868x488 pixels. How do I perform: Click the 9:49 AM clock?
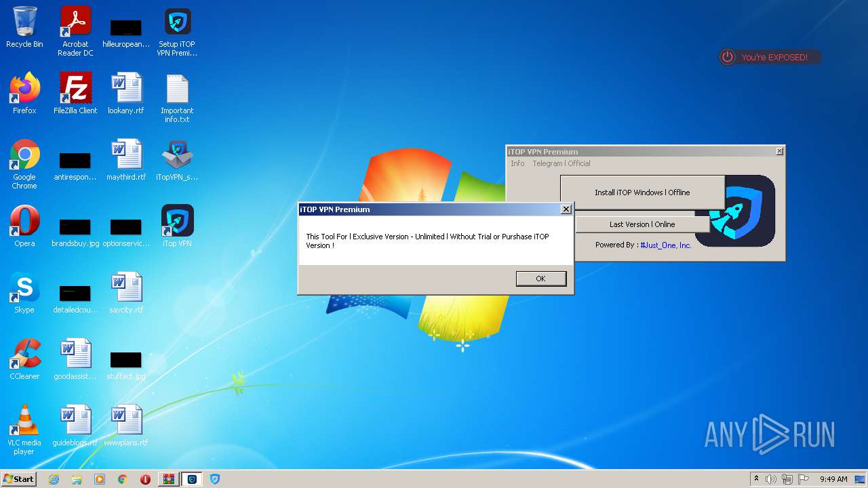pos(833,479)
